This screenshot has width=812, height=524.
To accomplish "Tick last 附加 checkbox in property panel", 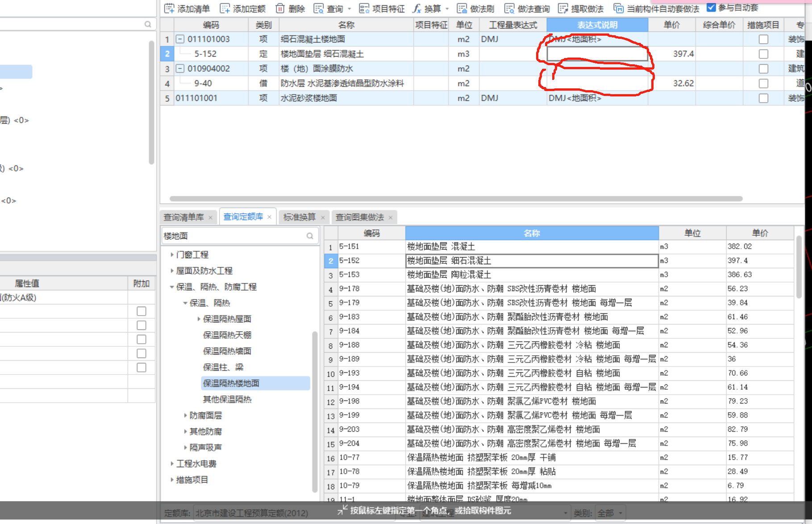I will pyautogui.click(x=142, y=367).
